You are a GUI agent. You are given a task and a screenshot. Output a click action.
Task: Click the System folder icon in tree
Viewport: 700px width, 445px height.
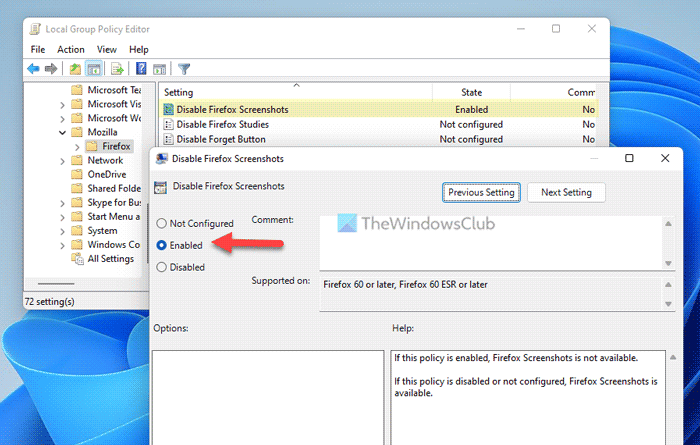[77, 230]
